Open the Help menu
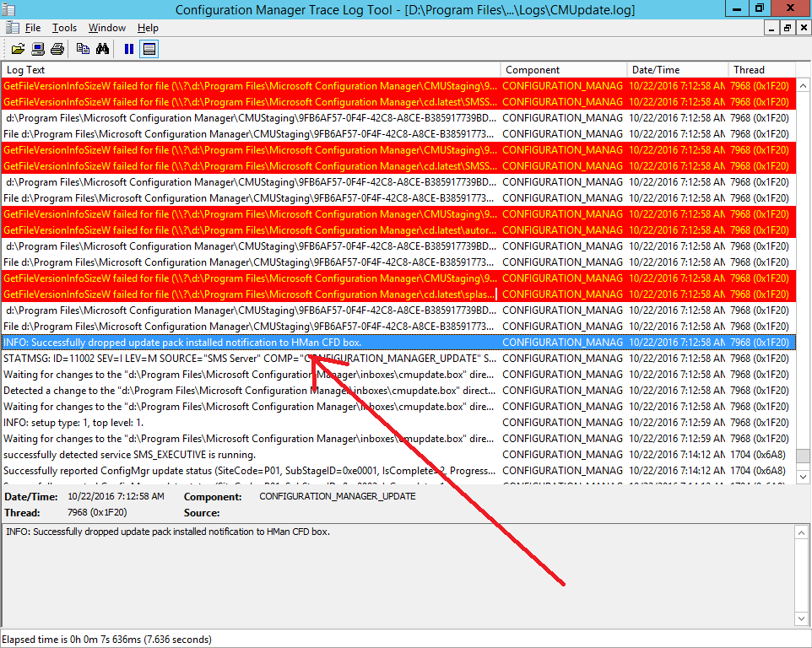 pyautogui.click(x=148, y=28)
